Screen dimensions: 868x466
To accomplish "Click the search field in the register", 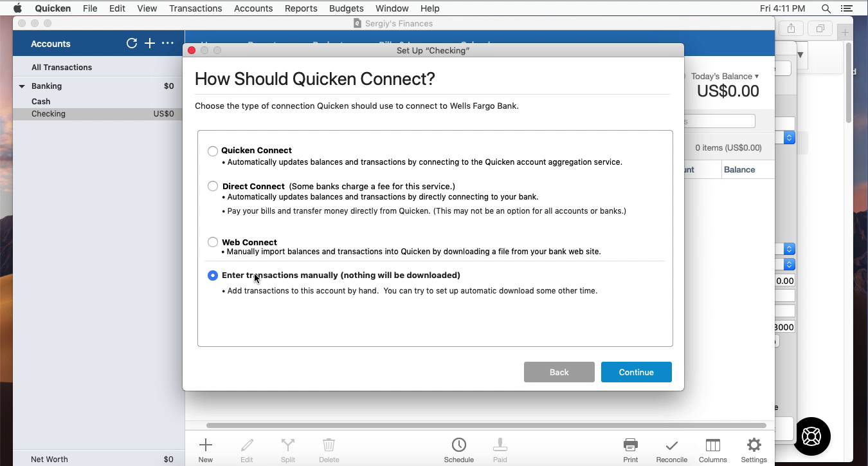I will [x=719, y=121].
